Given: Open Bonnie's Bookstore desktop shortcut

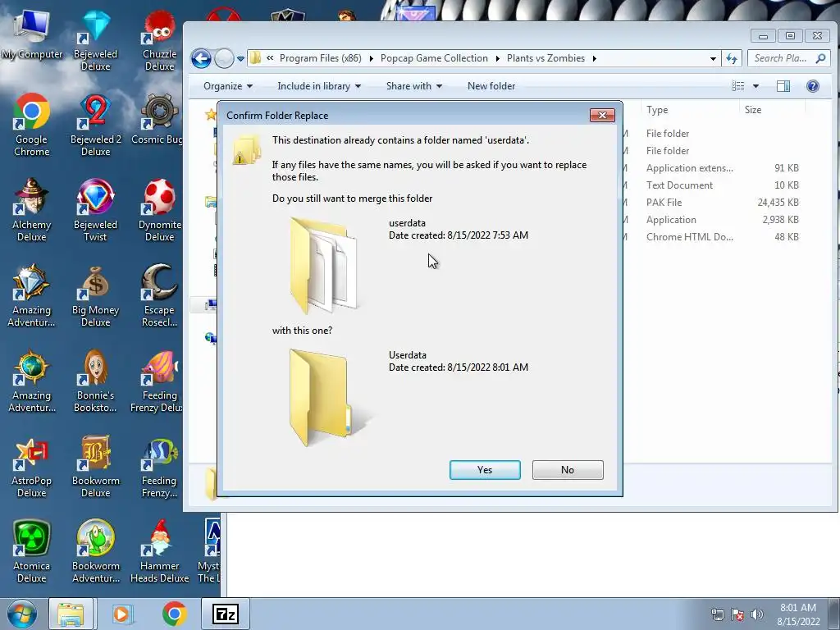Looking at the screenshot, I should pos(95,381).
